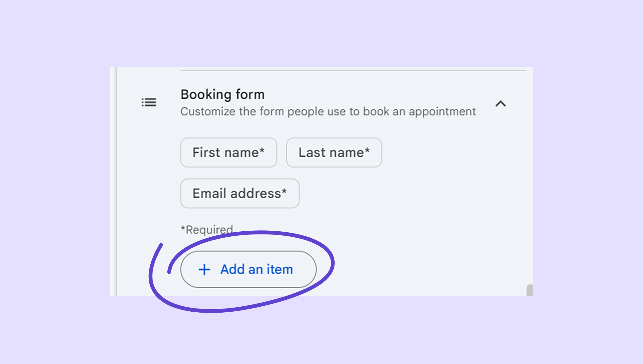Click the *Required note label
The height and width of the screenshot is (364, 643).
[x=206, y=229]
